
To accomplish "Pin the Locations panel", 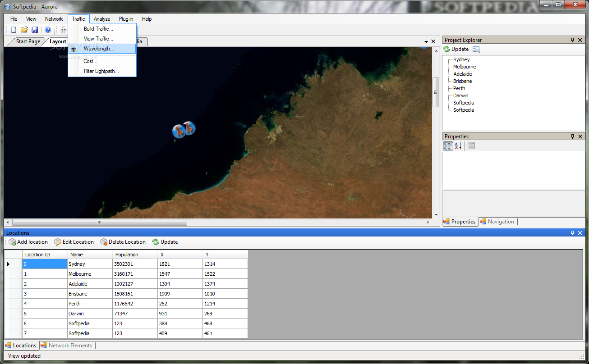I will [573, 233].
